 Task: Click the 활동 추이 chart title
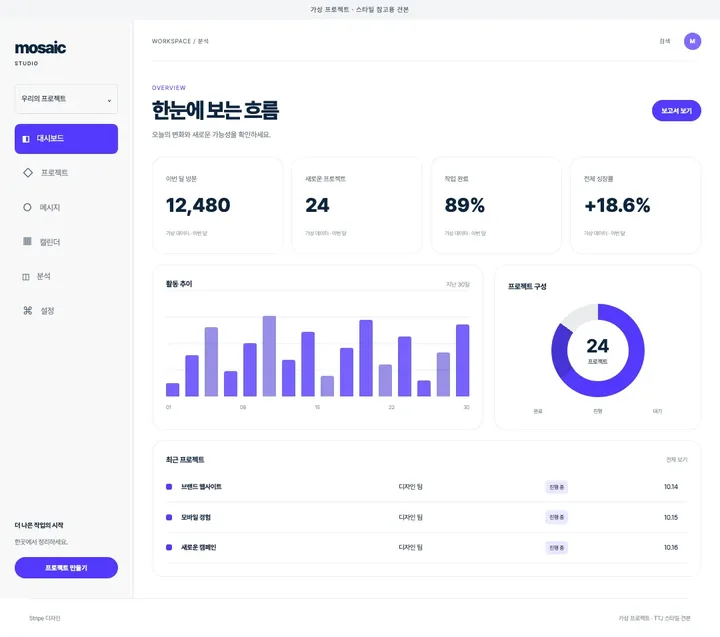tap(179, 284)
